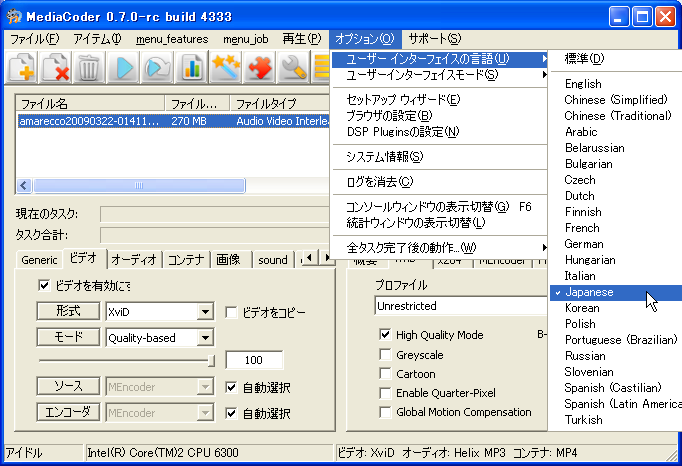682x466 pixels.
Task: Click the bar chart statistics icon
Action: point(192,68)
